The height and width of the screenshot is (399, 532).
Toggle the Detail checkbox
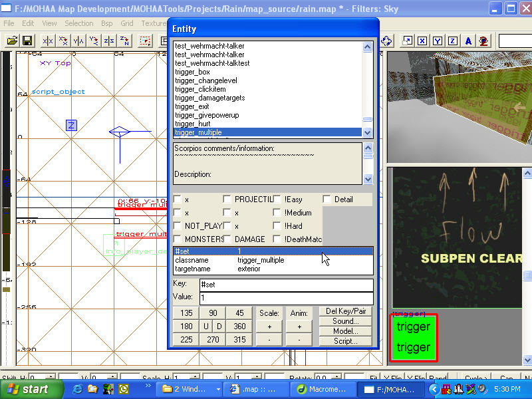coord(327,199)
